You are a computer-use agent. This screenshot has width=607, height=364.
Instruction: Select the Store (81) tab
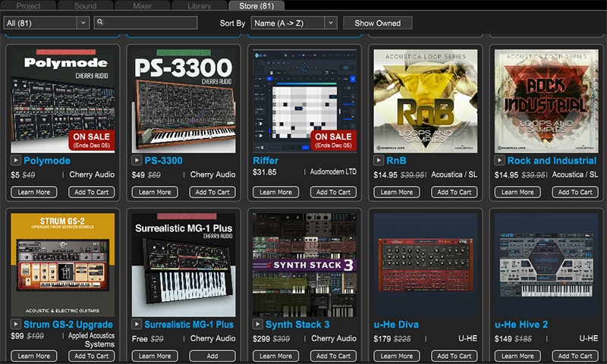click(x=256, y=6)
